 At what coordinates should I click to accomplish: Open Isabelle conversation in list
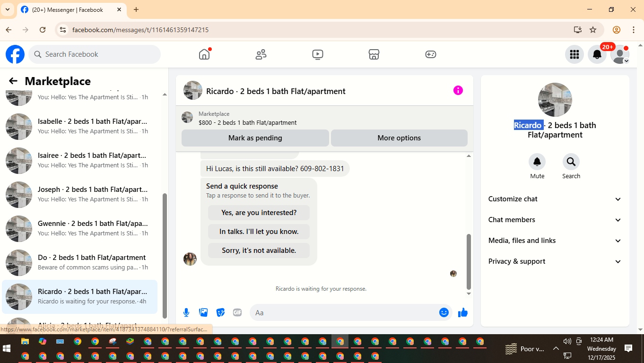point(80,127)
